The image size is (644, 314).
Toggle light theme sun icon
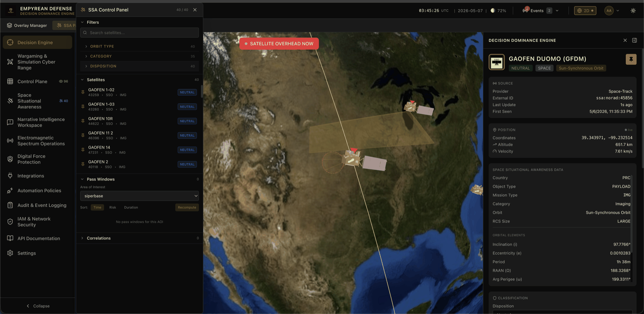coord(633,10)
